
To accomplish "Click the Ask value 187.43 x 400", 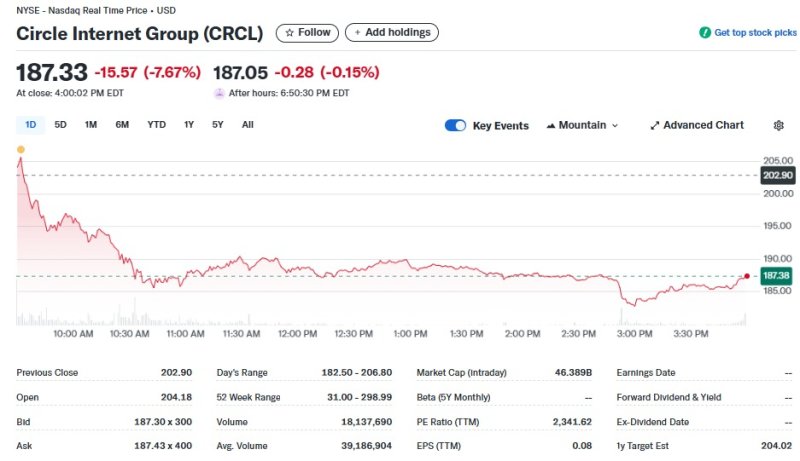I will (163, 446).
